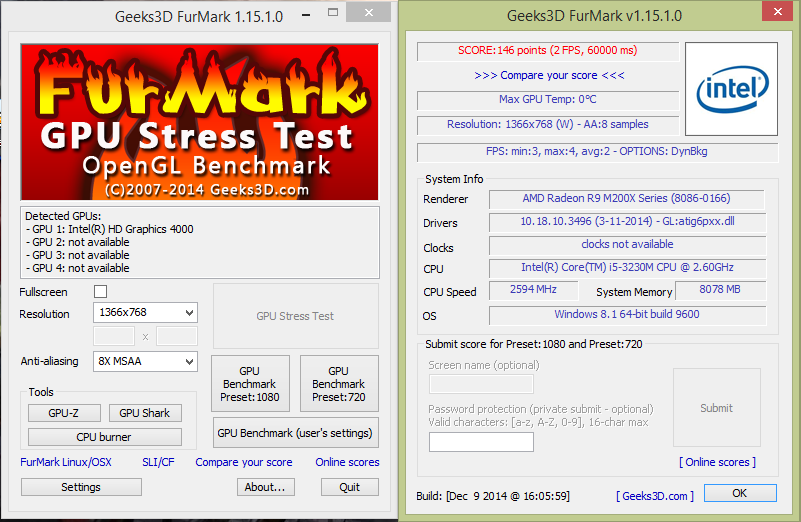The height and width of the screenshot is (522, 801).
Task: Click the Windows 8.1 64-bit OS field
Action: [x=627, y=315]
